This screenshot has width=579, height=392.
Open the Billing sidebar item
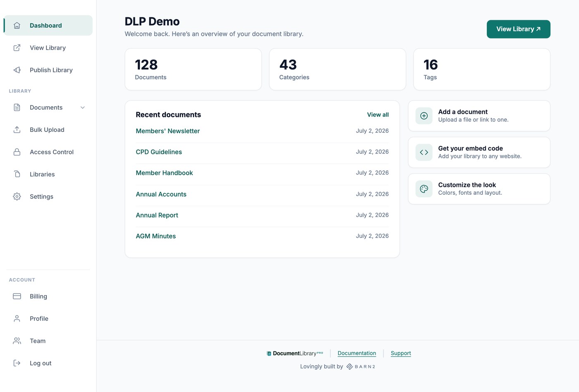pyautogui.click(x=48, y=296)
